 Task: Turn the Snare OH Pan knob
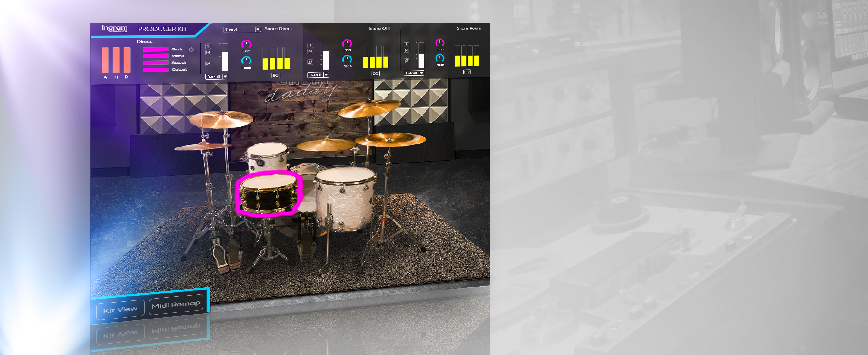click(347, 43)
